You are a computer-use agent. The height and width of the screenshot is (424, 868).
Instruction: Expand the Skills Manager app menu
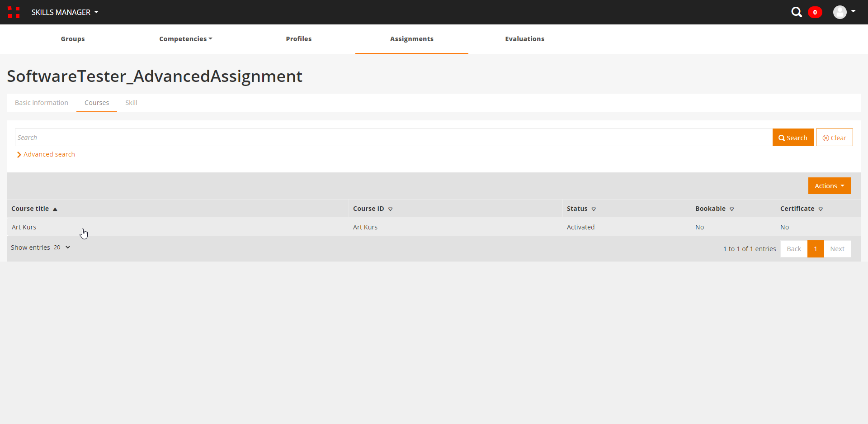click(x=65, y=12)
